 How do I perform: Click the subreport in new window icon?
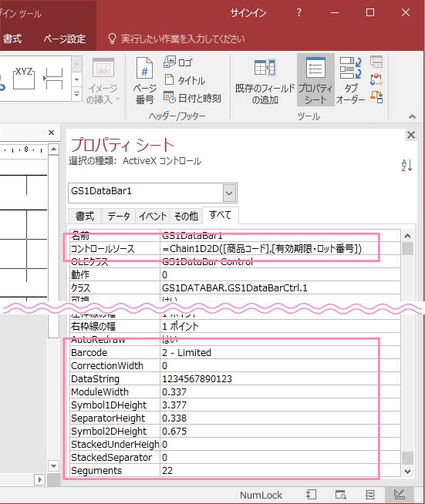click(x=376, y=62)
